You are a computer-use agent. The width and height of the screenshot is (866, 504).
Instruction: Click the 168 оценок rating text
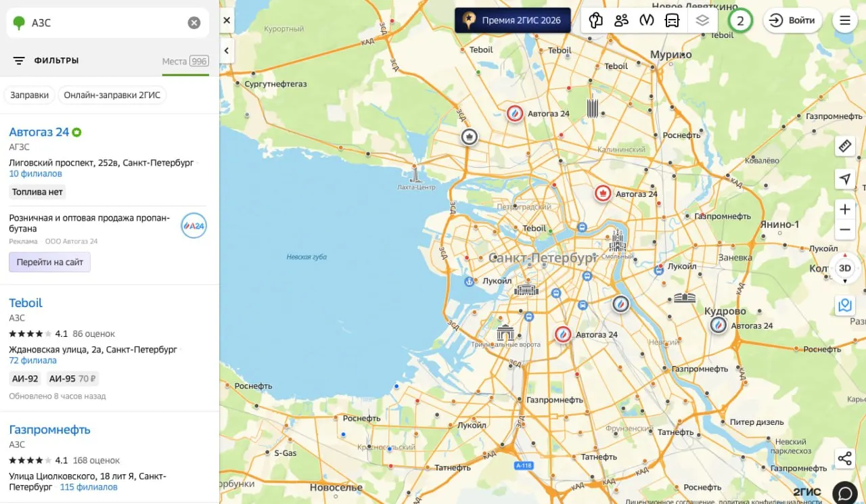[96, 461]
